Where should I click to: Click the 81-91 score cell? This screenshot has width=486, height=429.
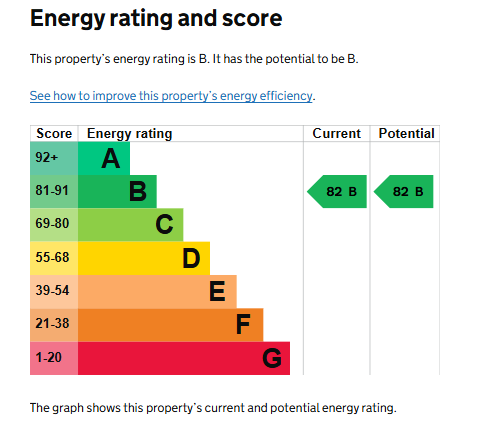click(54, 192)
